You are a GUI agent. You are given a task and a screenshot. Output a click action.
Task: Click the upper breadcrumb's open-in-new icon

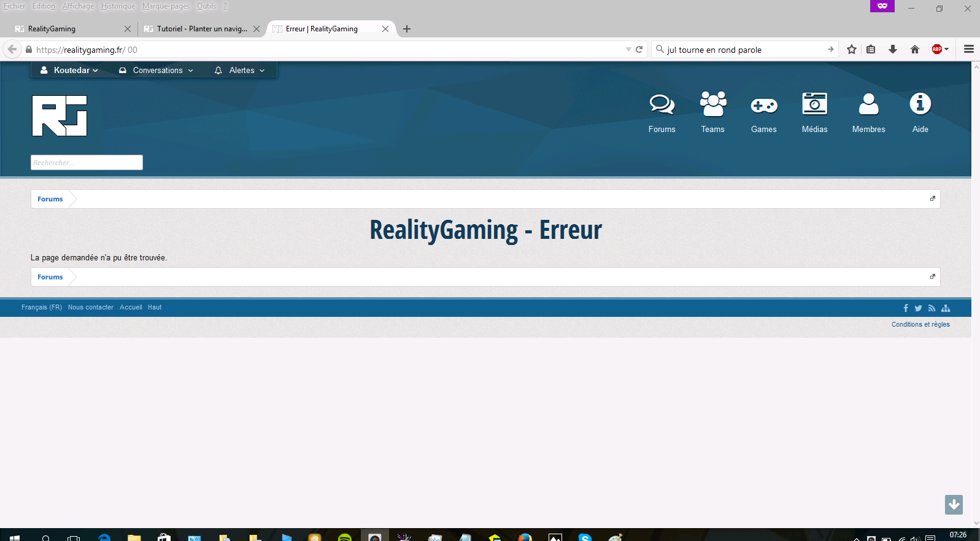pos(933,198)
